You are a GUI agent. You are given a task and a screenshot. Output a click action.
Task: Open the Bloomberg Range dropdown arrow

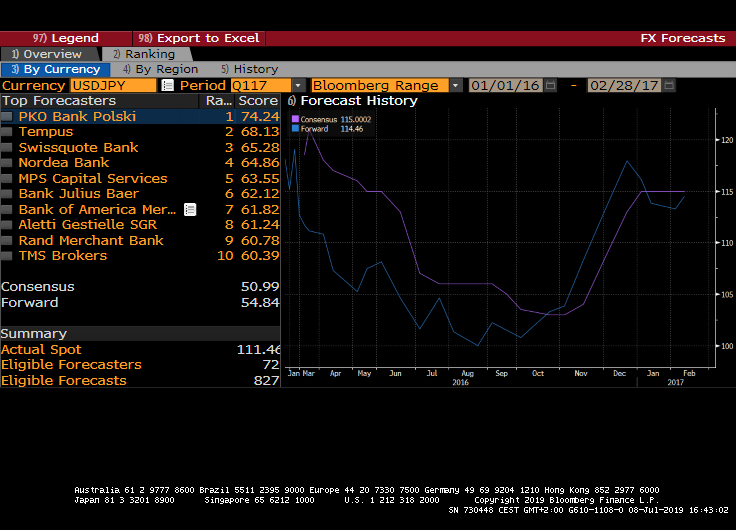pyautogui.click(x=456, y=86)
